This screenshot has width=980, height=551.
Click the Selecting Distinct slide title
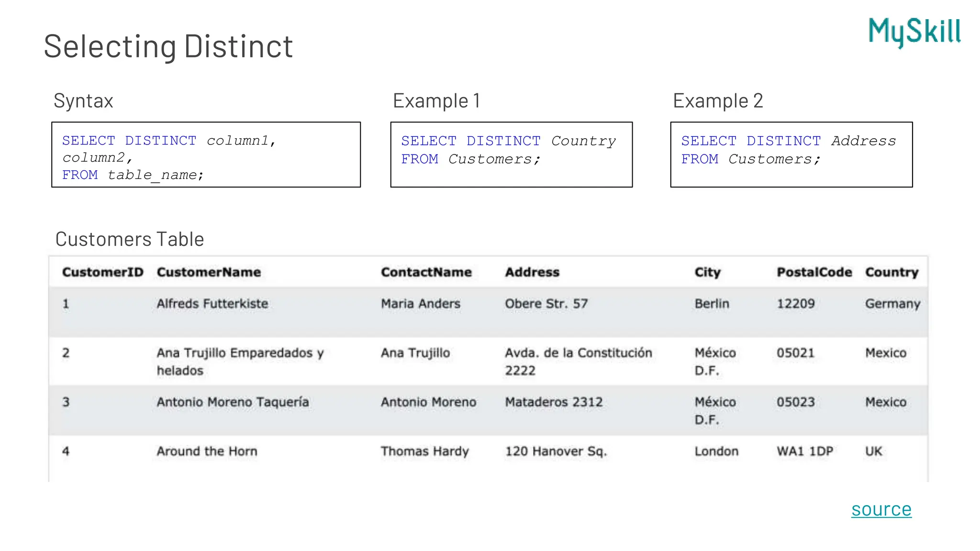point(168,46)
